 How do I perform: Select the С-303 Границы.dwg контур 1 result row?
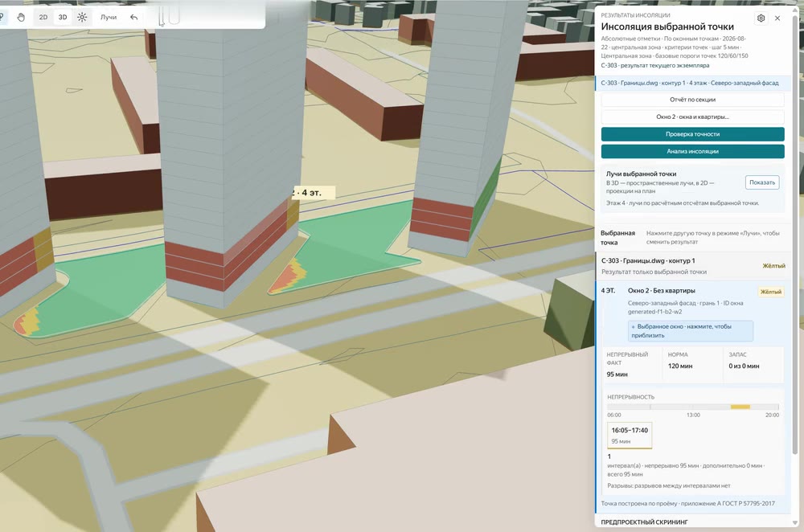(x=693, y=266)
